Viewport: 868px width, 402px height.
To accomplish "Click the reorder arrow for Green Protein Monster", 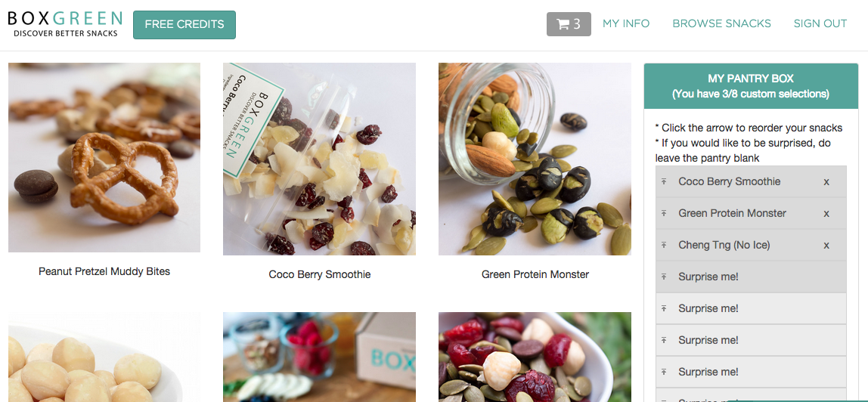I will (x=663, y=213).
